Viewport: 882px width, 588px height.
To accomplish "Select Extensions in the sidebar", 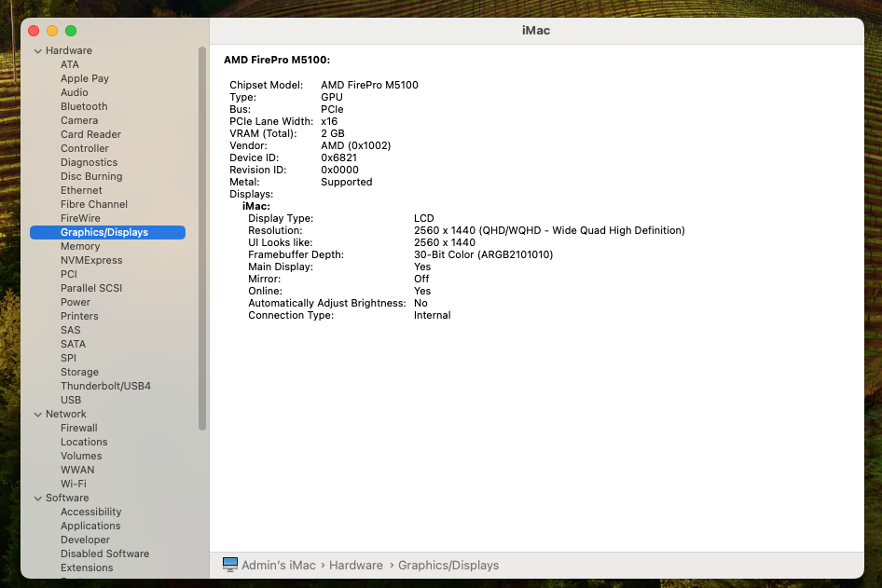I will (87, 567).
